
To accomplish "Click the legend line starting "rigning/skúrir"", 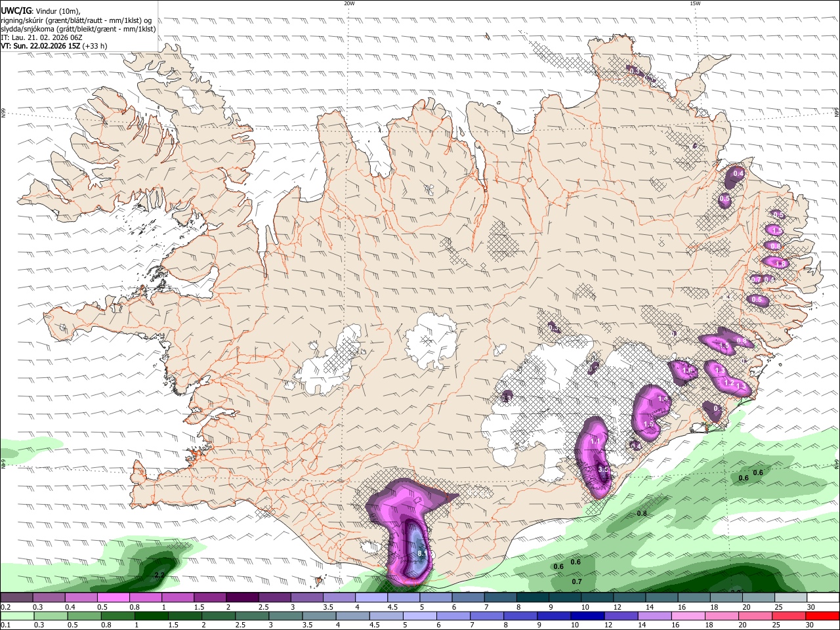I will click(x=77, y=19).
